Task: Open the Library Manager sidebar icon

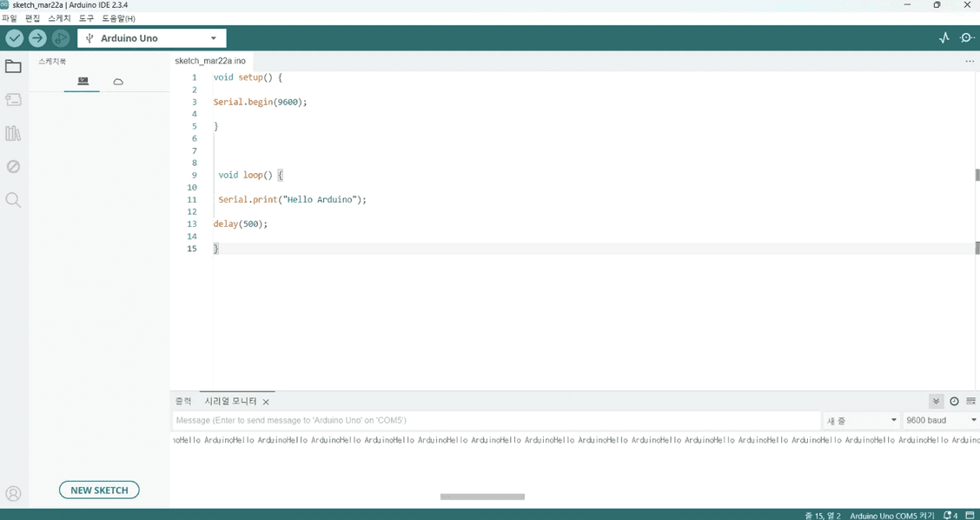Action: [13, 133]
